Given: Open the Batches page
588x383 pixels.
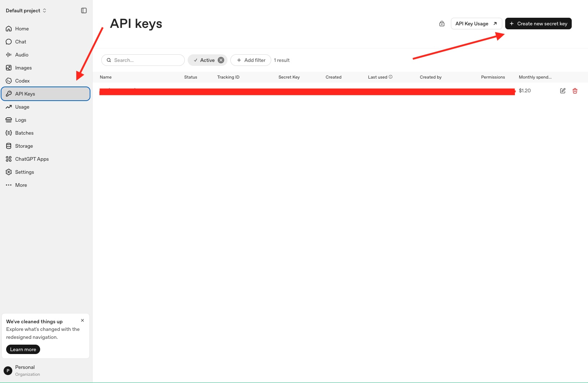Looking at the screenshot, I should [46, 133].
